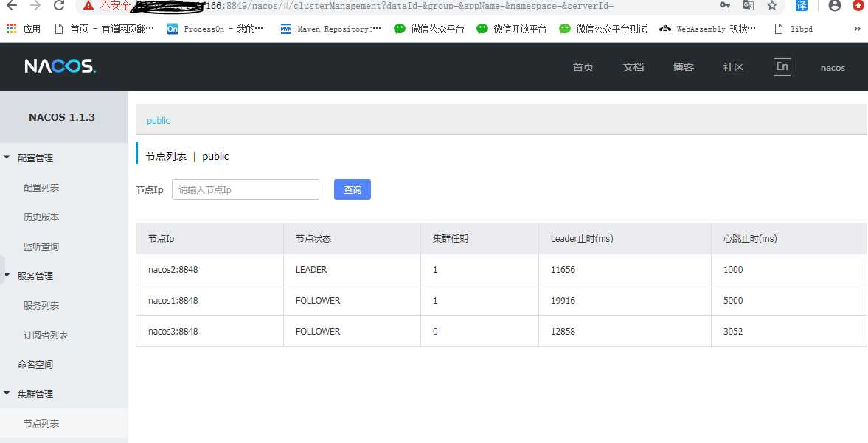This screenshot has height=443, width=868.
Task: Click the saved password key icon
Action: click(725, 6)
